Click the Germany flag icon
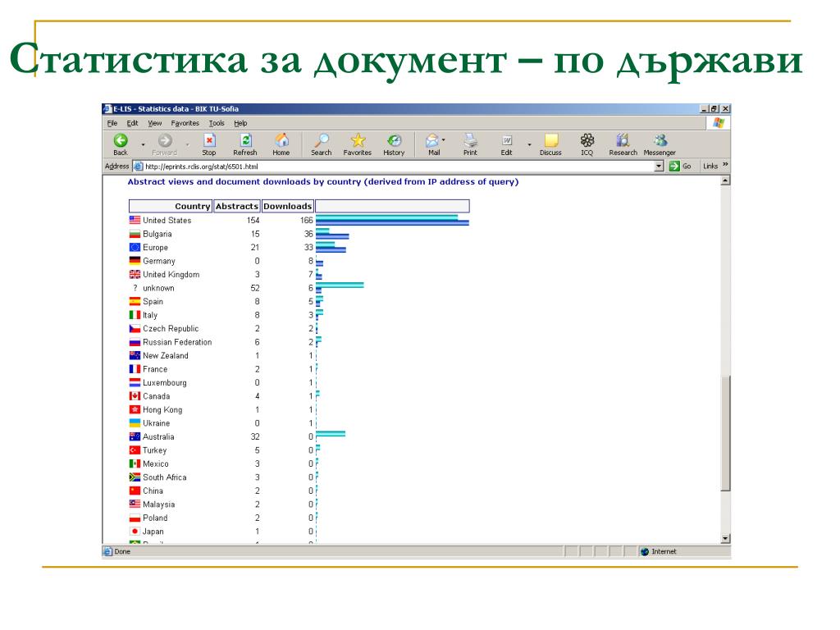Screen dimensions: 840x630 [x=135, y=260]
